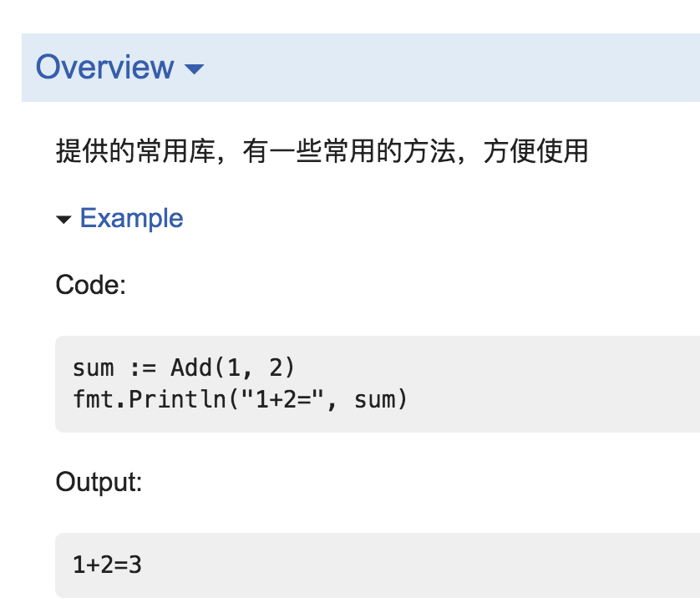
Task: Click the "Code:" label
Action: pyautogui.click(x=90, y=285)
